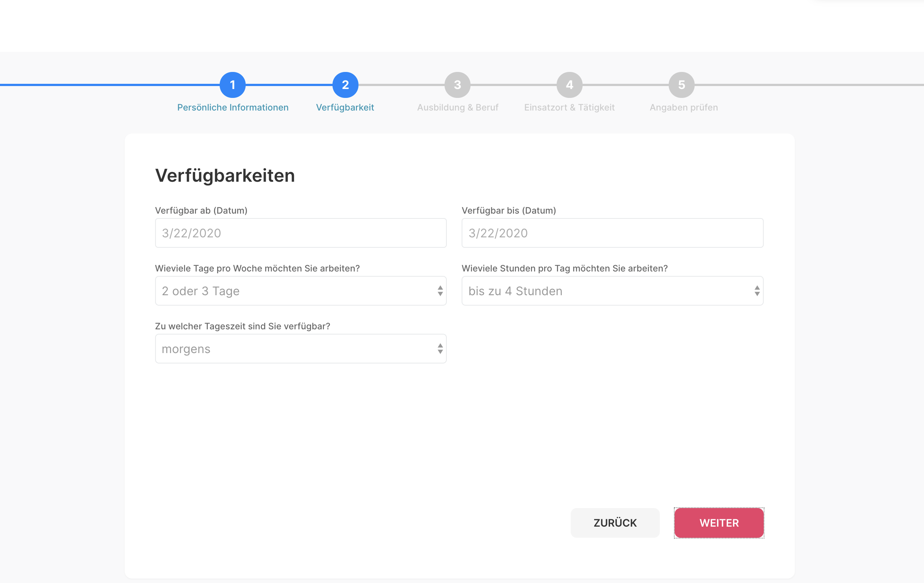Viewport: 924px width, 583px height.
Task: Click arrows on Tageszeit select
Action: tap(440, 349)
